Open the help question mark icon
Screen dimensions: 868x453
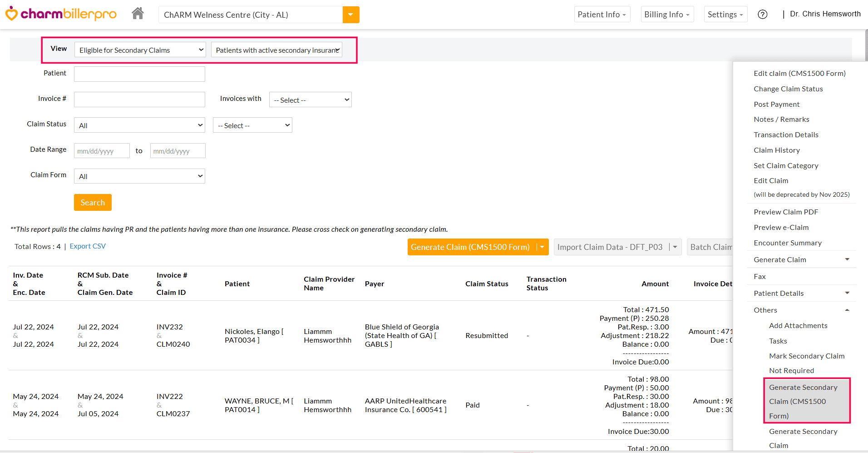click(763, 15)
